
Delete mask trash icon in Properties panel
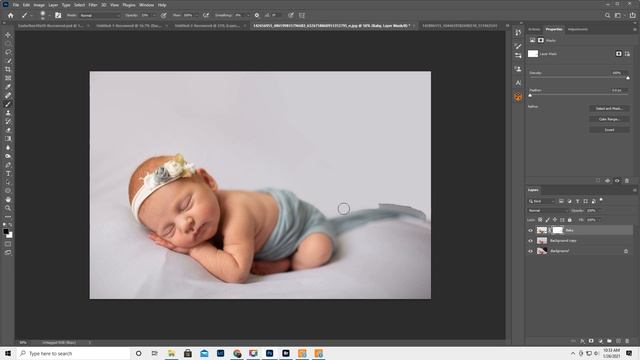(x=627, y=180)
